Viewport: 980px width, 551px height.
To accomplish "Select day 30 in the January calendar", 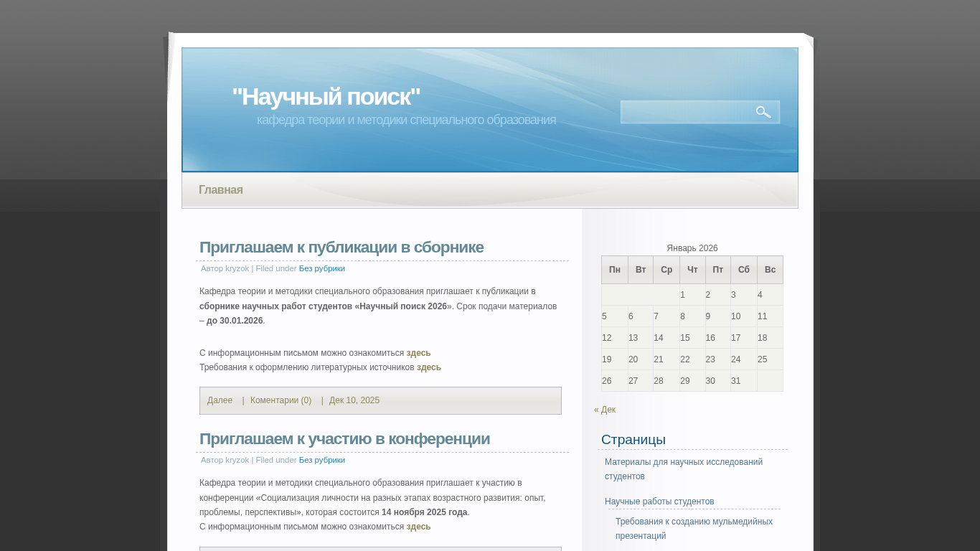I will (710, 381).
